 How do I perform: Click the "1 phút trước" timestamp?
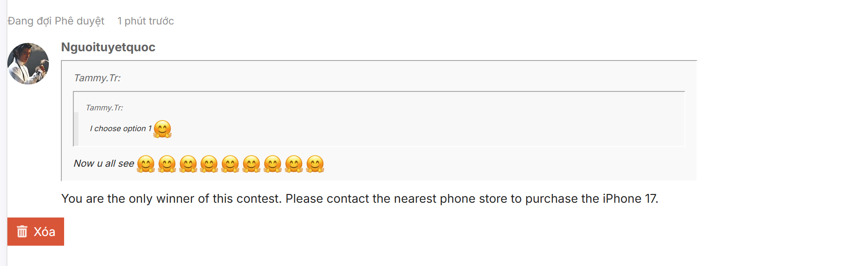coord(145,21)
